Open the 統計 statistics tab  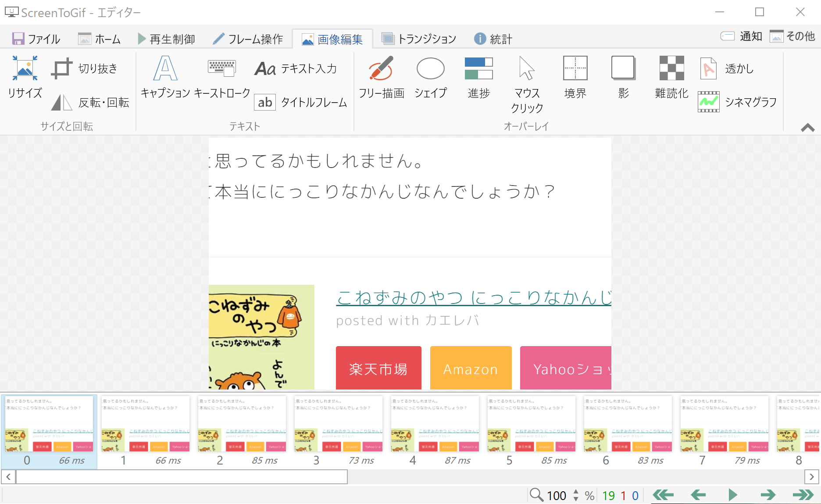(x=493, y=39)
